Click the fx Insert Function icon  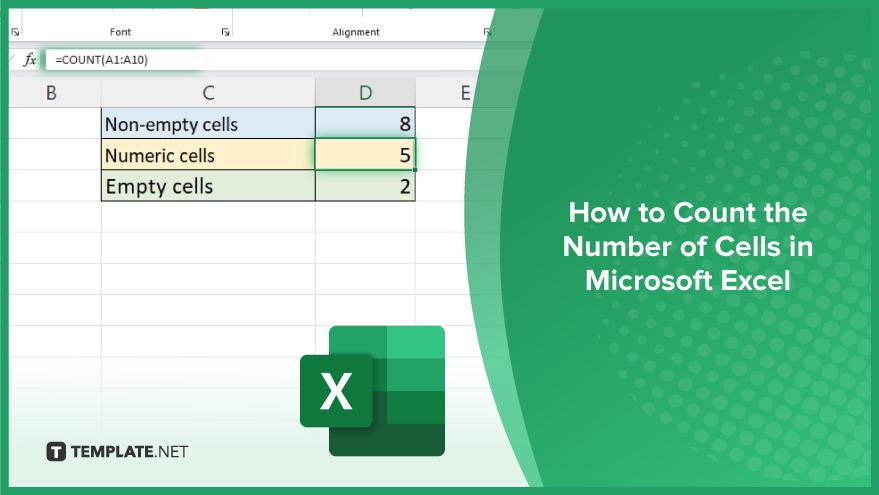(x=30, y=59)
